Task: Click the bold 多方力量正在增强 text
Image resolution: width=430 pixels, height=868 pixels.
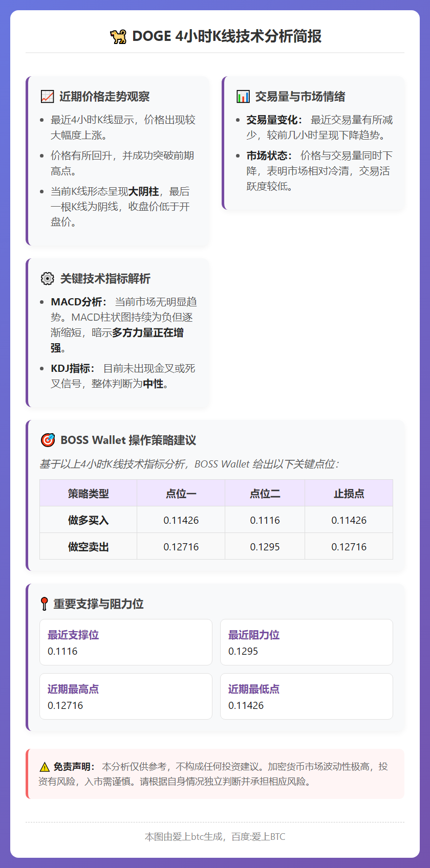Action: coord(117,340)
